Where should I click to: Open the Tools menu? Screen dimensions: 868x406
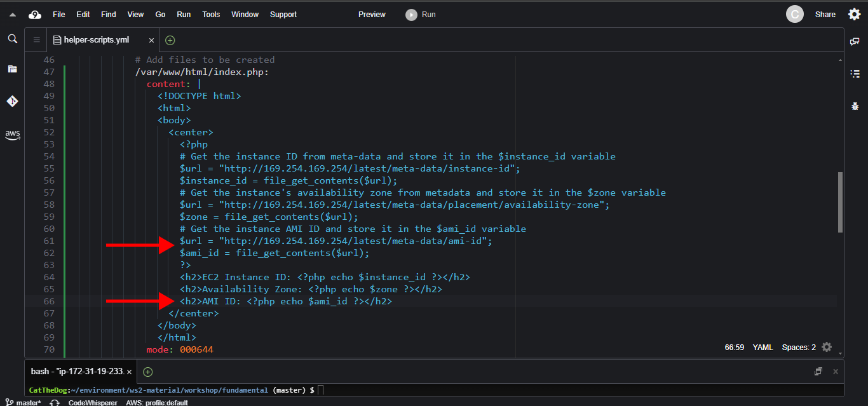point(211,15)
